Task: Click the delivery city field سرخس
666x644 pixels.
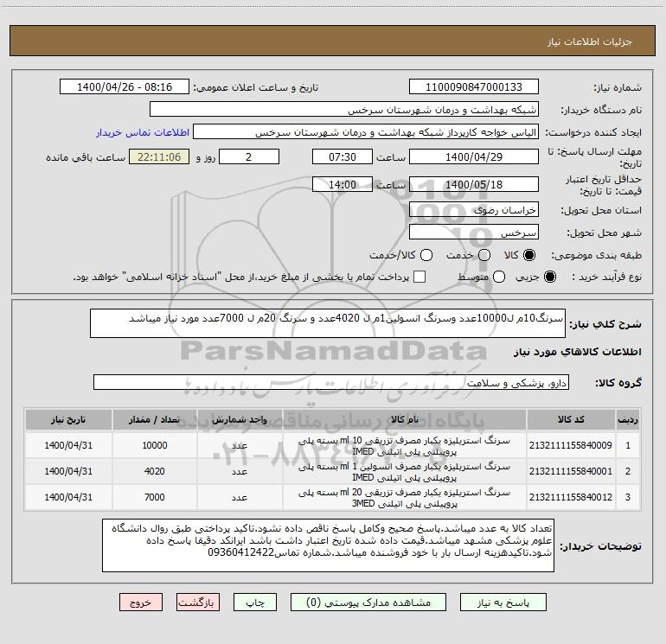Action: [x=474, y=232]
